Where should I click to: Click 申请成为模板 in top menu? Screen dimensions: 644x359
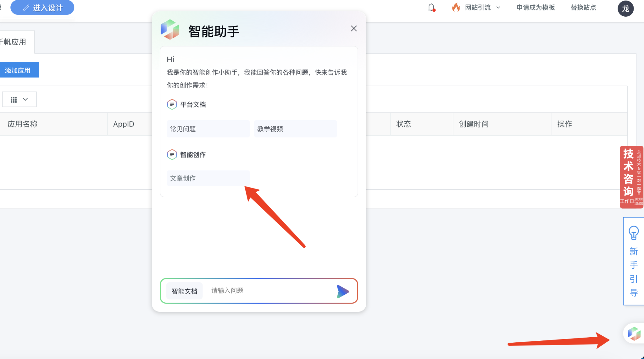pos(536,8)
